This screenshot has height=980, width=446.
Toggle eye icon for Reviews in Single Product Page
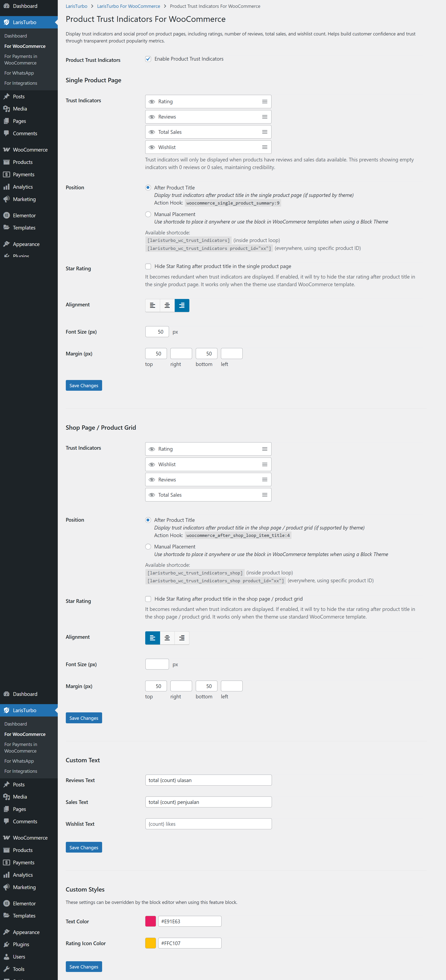152,117
